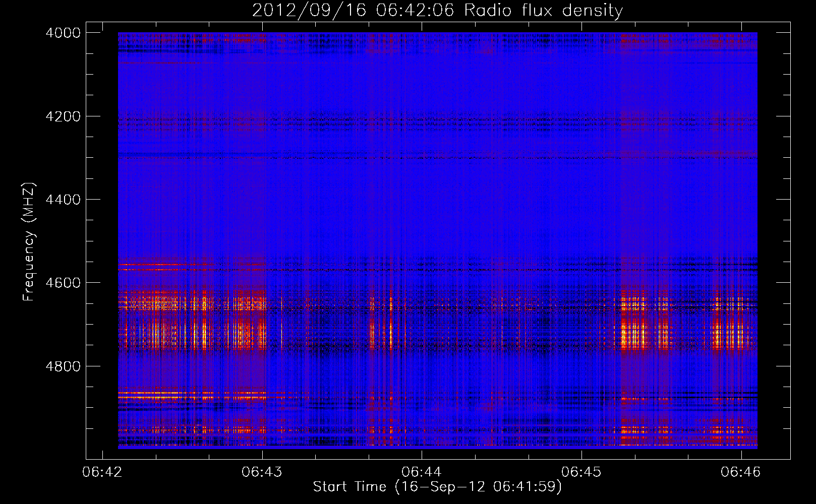816x504 pixels.
Task: Click the 06:44 time tick label
Action: coord(422,472)
